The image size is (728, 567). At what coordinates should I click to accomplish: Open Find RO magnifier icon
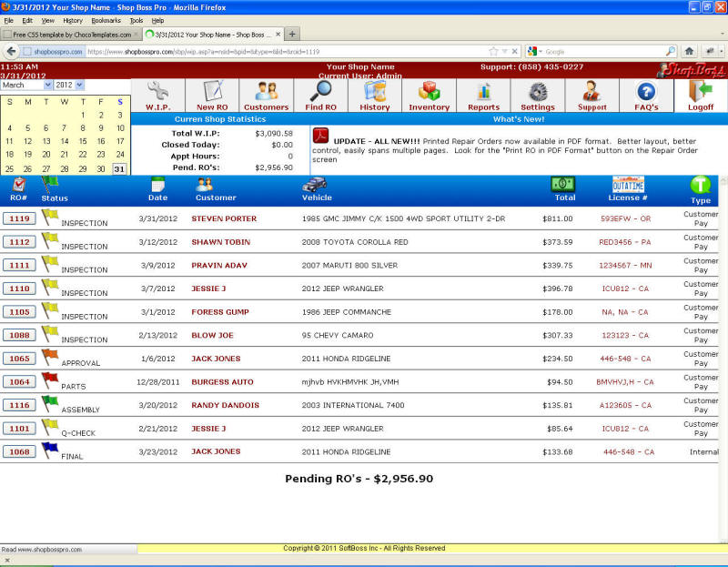click(321, 91)
